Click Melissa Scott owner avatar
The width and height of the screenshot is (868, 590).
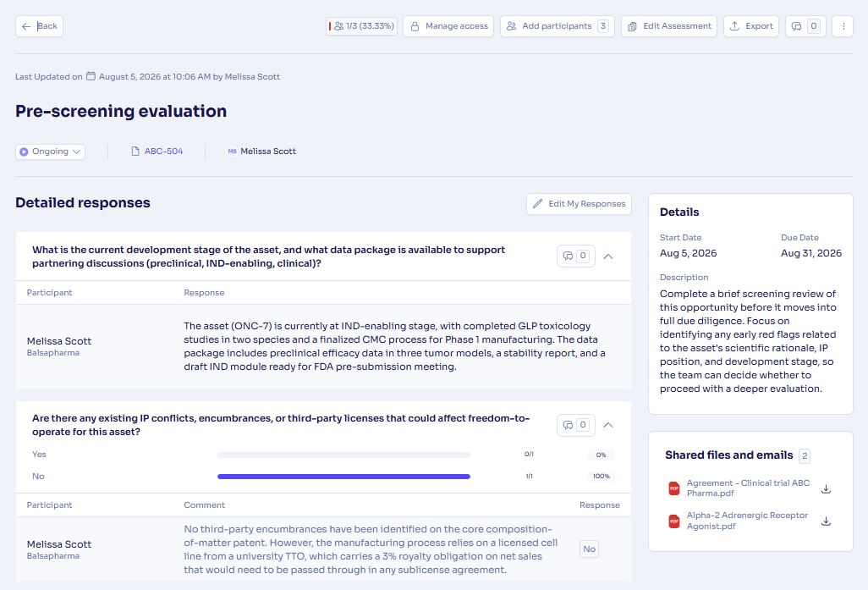tap(232, 152)
